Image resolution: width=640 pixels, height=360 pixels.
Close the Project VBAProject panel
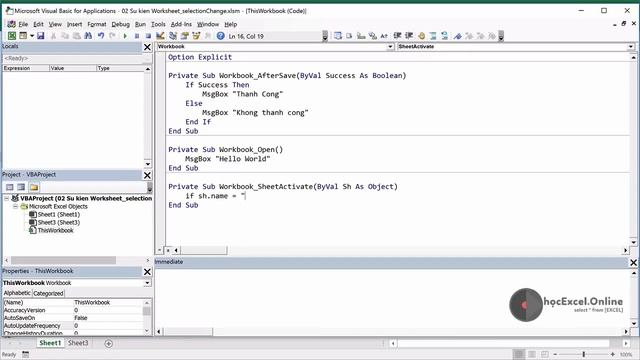pyautogui.click(x=147, y=176)
